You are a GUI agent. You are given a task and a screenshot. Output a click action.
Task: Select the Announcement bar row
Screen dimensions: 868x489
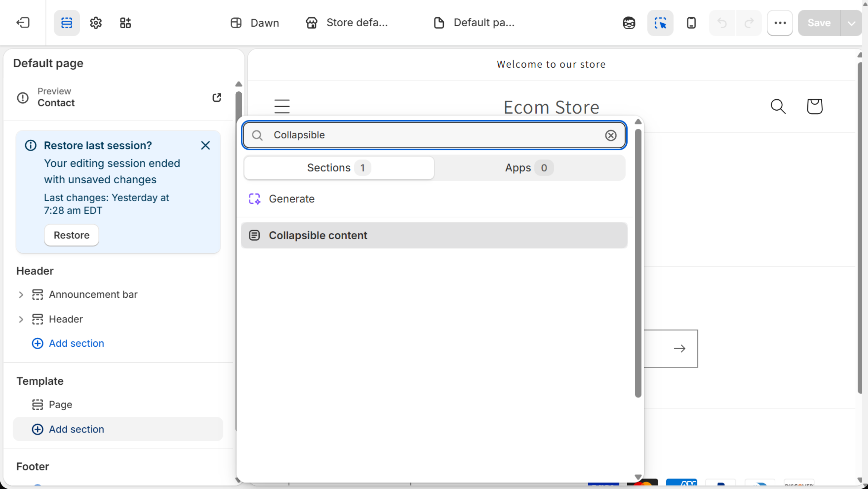118,294
